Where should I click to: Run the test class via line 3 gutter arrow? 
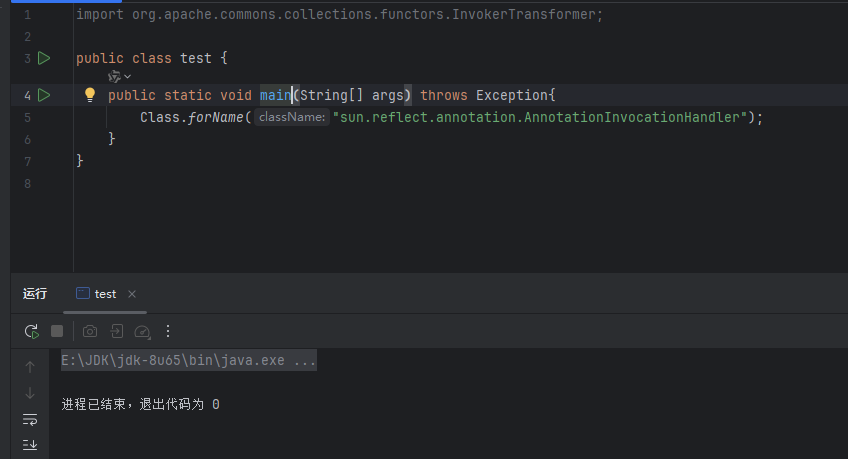[43, 59]
